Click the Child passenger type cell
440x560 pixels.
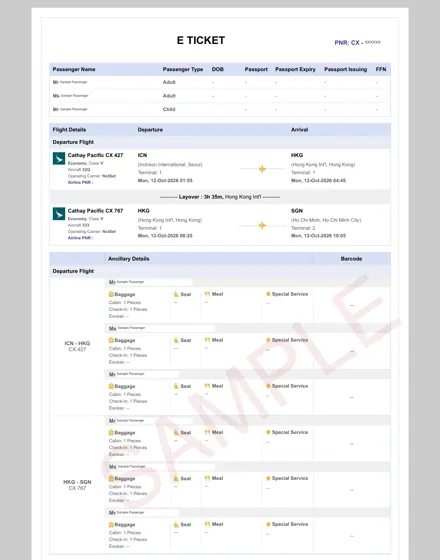[169, 109]
